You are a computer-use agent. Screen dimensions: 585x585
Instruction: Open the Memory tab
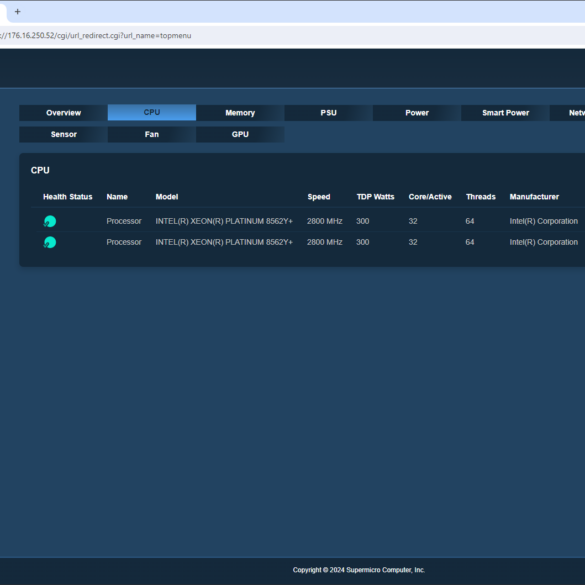pyautogui.click(x=240, y=113)
